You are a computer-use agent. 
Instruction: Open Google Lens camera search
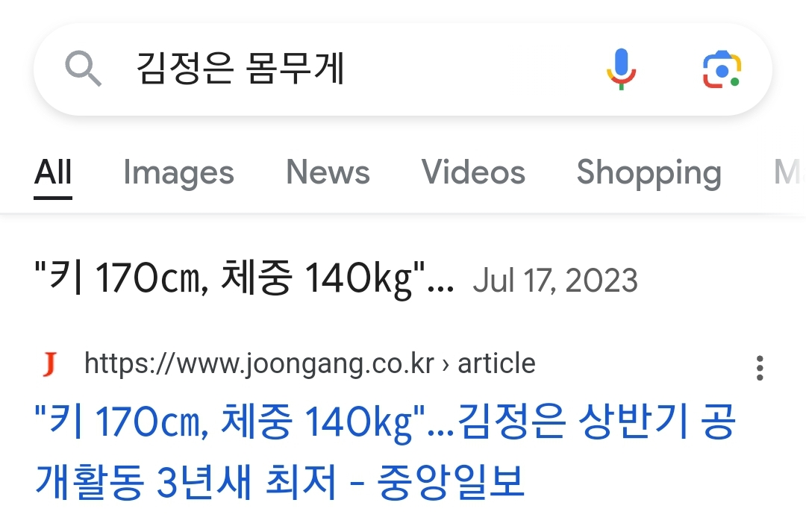[x=721, y=70]
